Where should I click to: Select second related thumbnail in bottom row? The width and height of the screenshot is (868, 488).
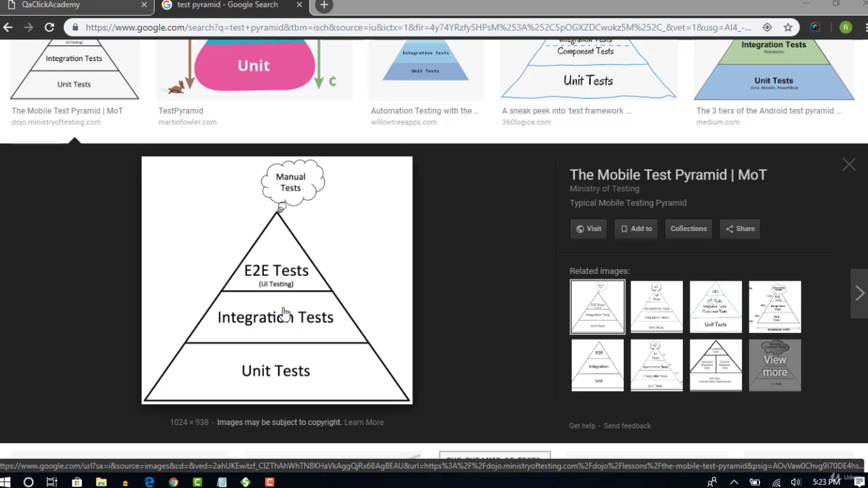coord(656,365)
